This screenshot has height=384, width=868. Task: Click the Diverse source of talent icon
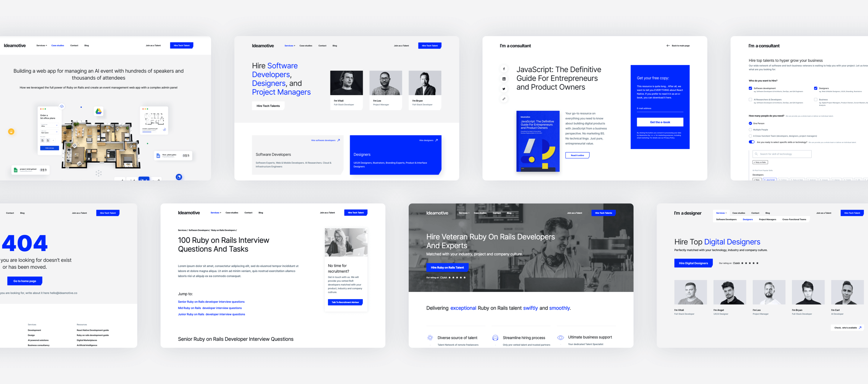[x=430, y=337]
